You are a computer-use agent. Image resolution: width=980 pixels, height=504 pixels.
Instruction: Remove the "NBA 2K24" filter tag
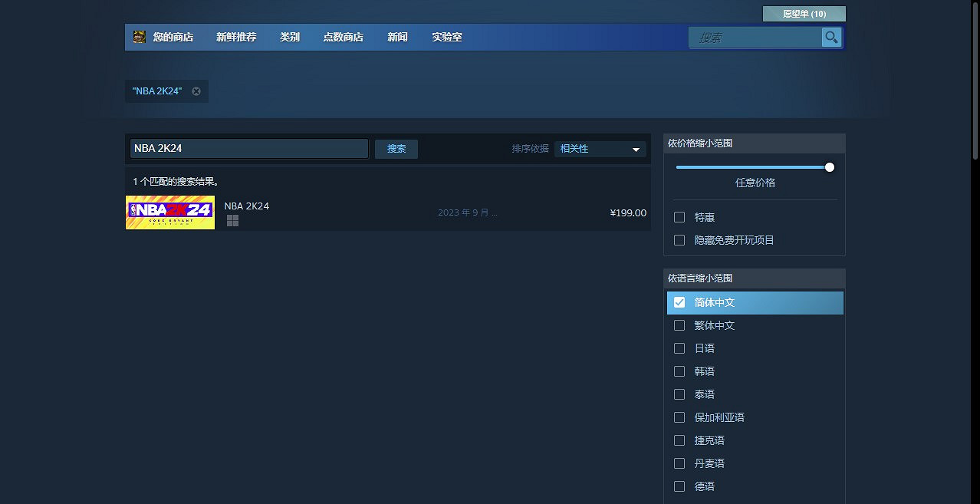pos(196,91)
